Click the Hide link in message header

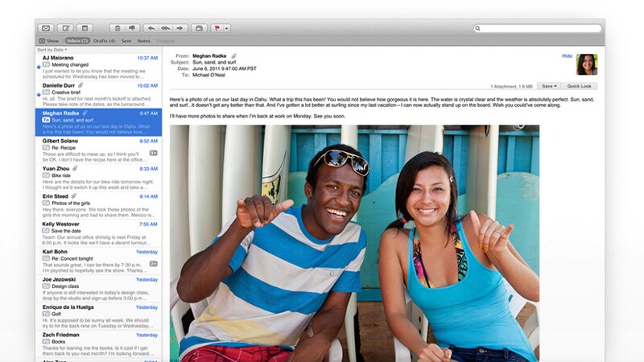567,56
